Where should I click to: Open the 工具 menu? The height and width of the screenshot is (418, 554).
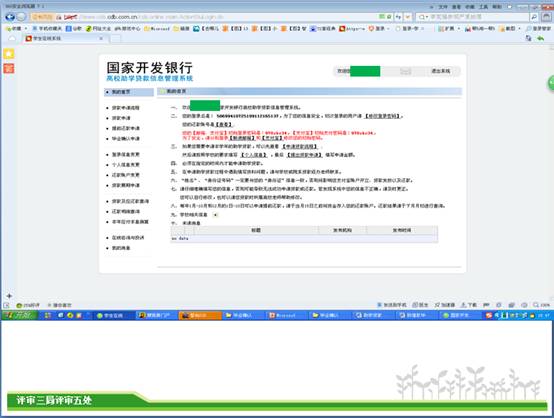pyautogui.click(x=483, y=7)
